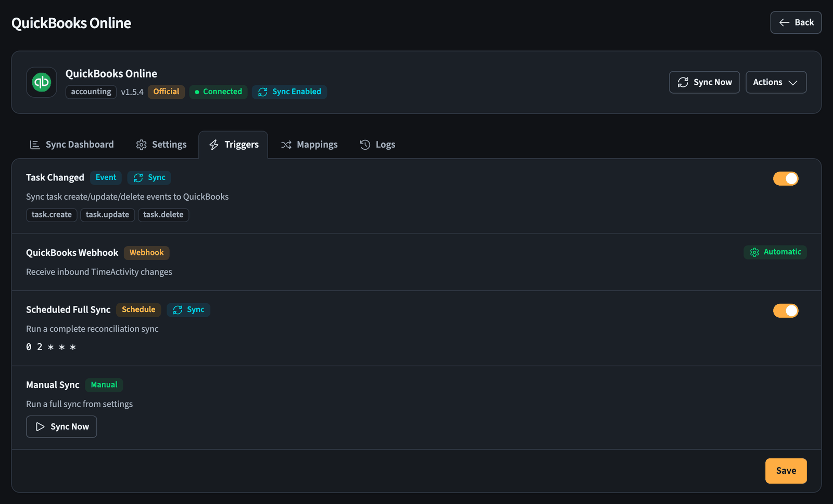Click the Automatic status badge
This screenshot has width=833, height=504.
pyautogui.click(x=775, y=252)
